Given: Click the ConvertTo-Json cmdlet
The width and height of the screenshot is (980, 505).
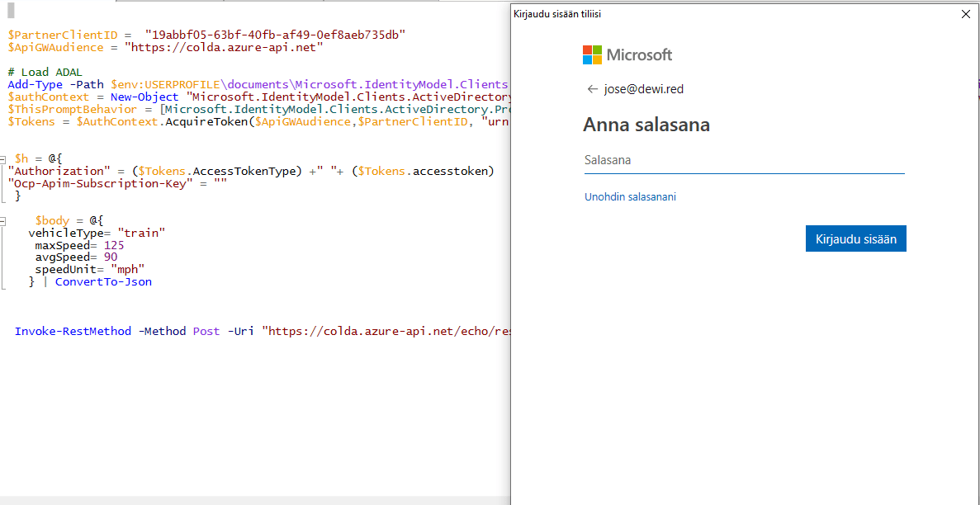Looking at the screenshot, I should (103, 281).
